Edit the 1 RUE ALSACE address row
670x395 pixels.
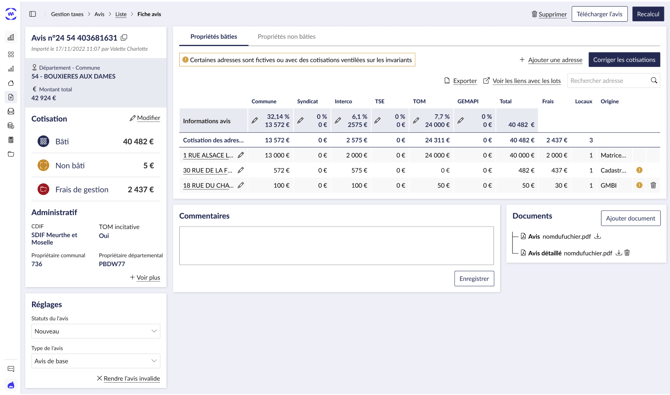pos(241,155)
